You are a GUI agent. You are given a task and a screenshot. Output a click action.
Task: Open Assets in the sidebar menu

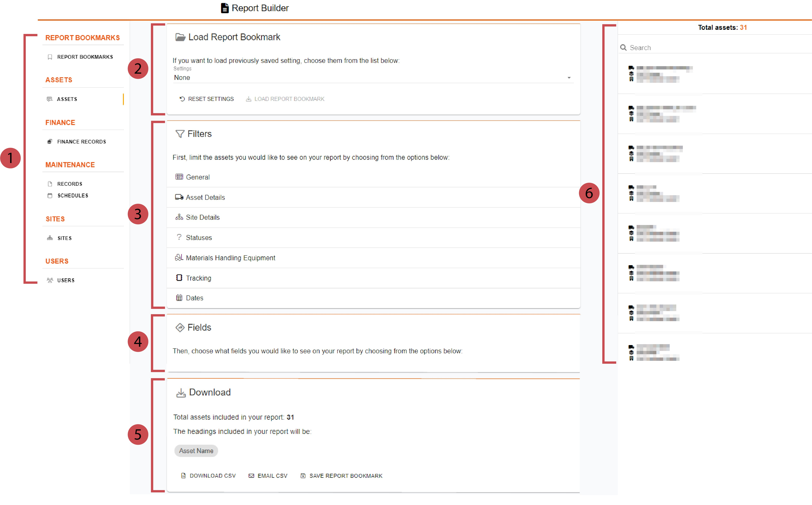(67, 99)
